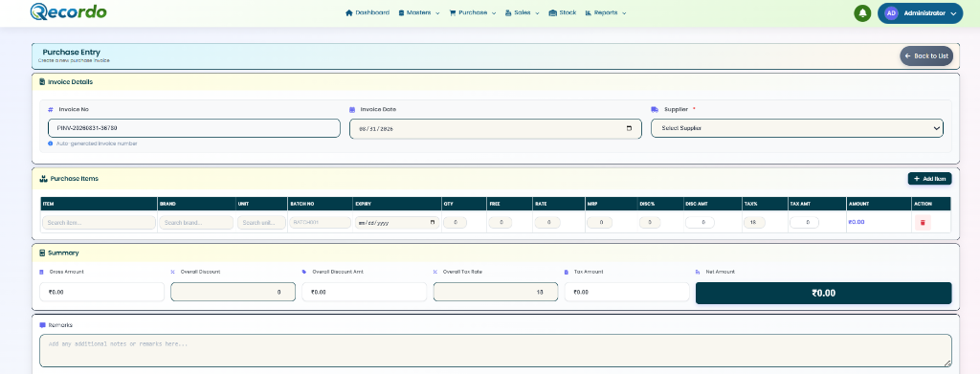Click the MRP input in item row

tap(600, 222)
